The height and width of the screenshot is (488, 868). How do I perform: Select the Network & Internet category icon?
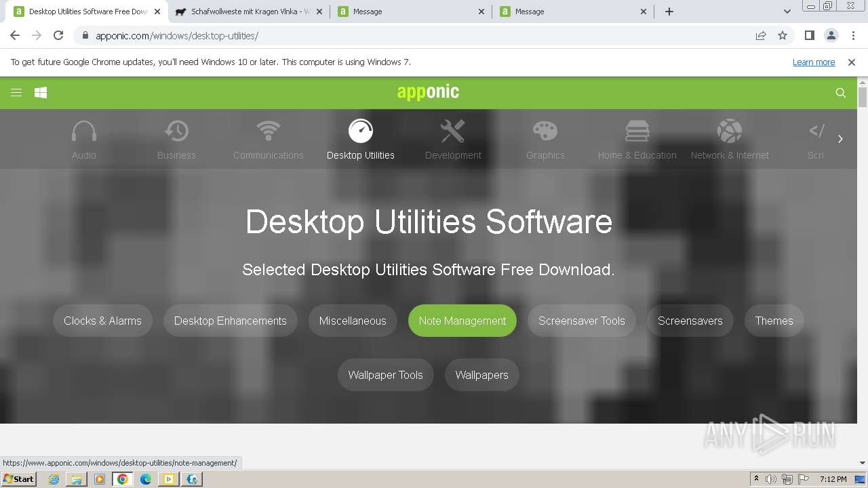pyautogui.click(x=730, y=131)
